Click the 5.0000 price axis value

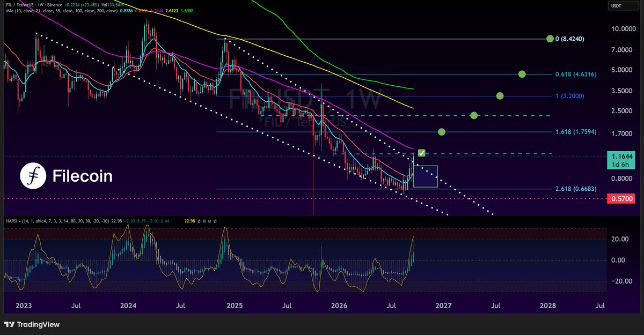[x=623, y=70]
